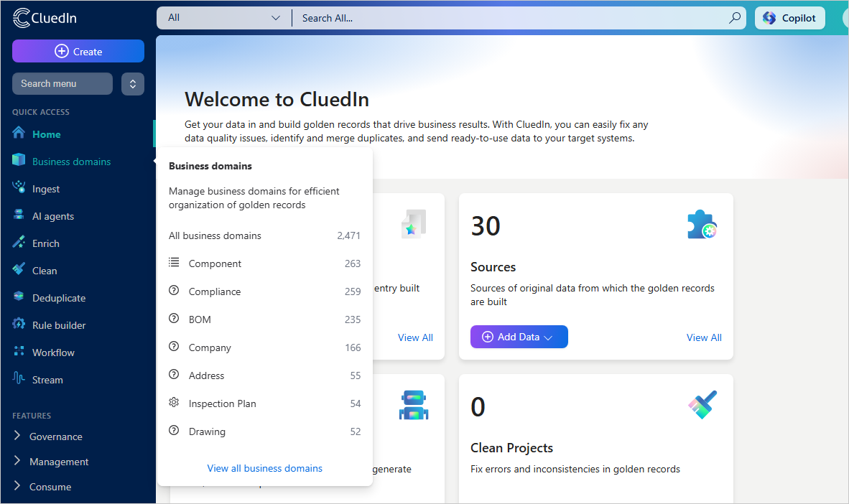849x504 pixels.
Task: Click the Home house icon
Action: 19,133
